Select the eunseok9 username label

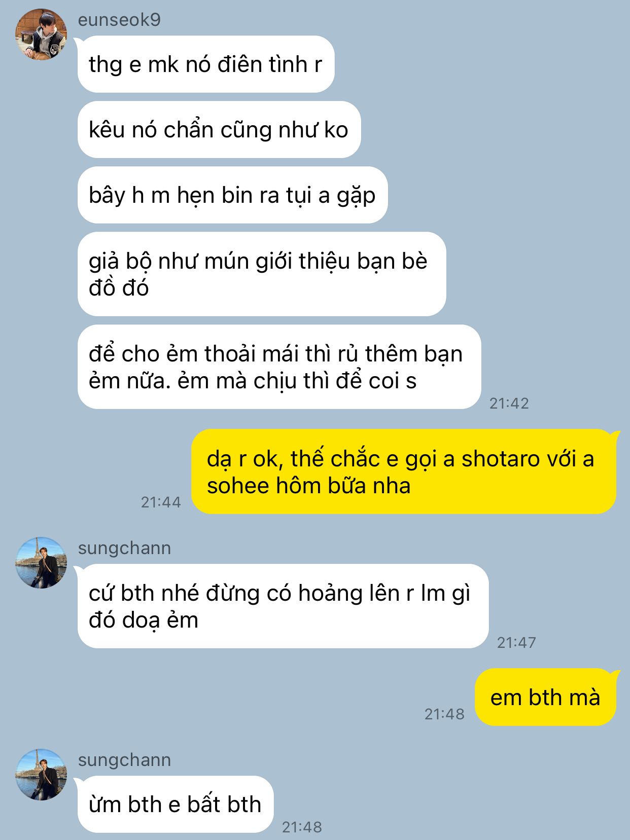[119, 19]
